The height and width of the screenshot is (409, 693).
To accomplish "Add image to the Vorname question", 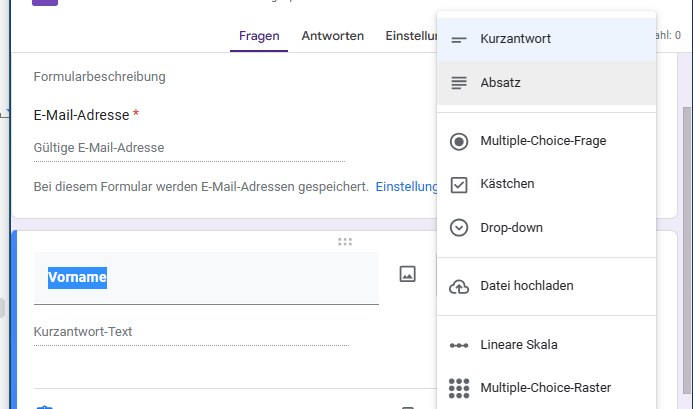I will click(x=407, y=274).
